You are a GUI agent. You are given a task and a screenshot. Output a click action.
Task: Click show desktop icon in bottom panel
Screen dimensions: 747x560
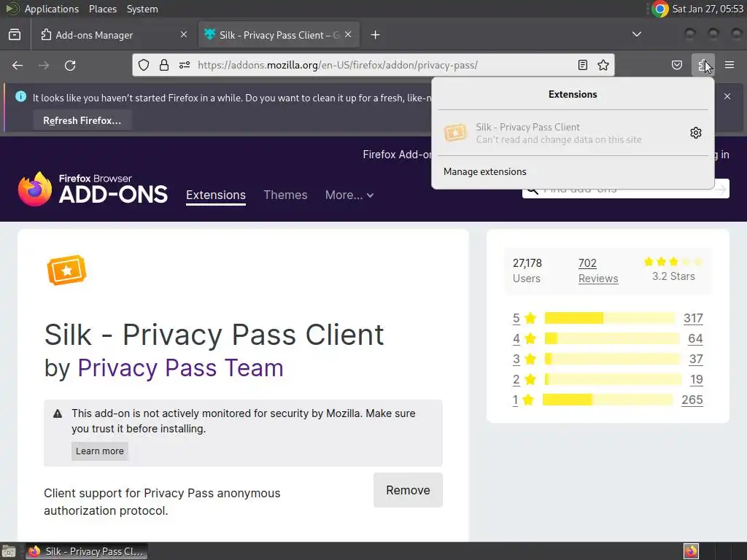[9, 551]
